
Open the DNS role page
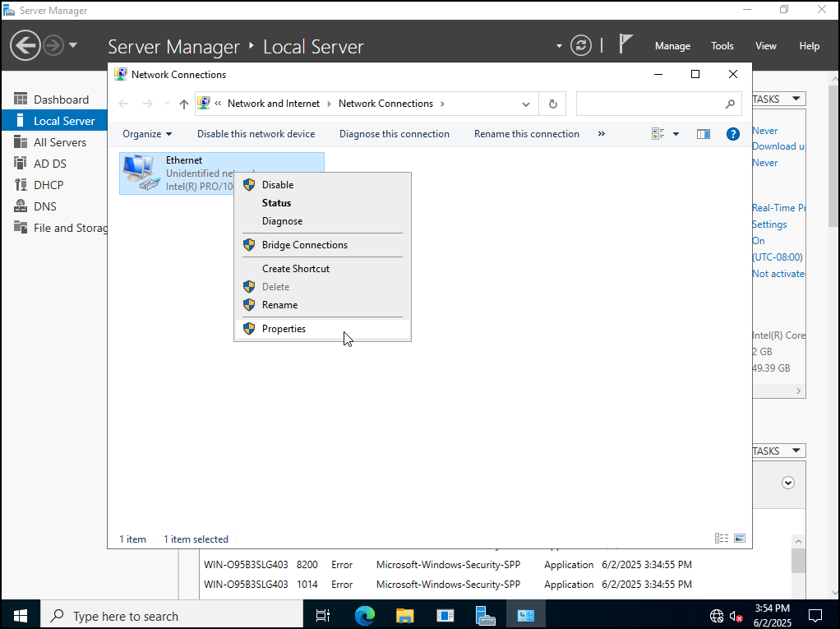point(54,206)
